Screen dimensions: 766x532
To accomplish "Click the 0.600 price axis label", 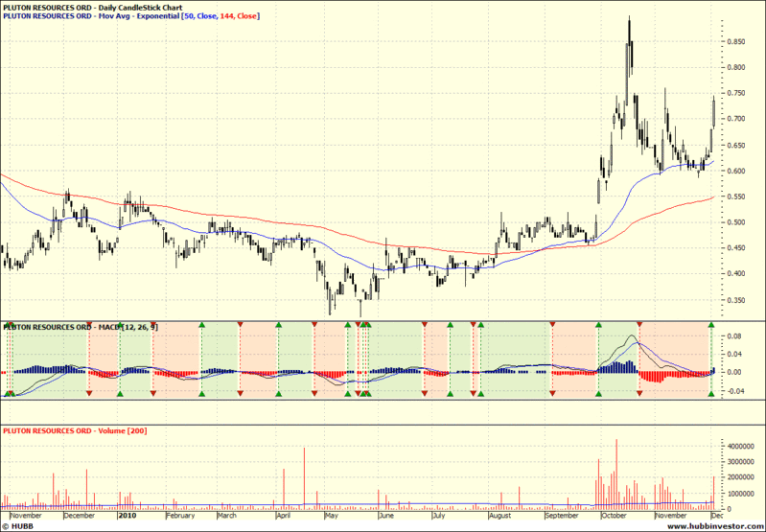I will tap(735, 171).
